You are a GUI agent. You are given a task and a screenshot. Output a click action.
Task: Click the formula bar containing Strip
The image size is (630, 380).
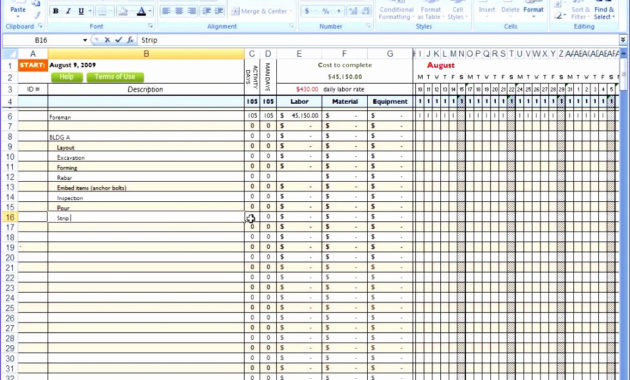(x=378, y=40)
